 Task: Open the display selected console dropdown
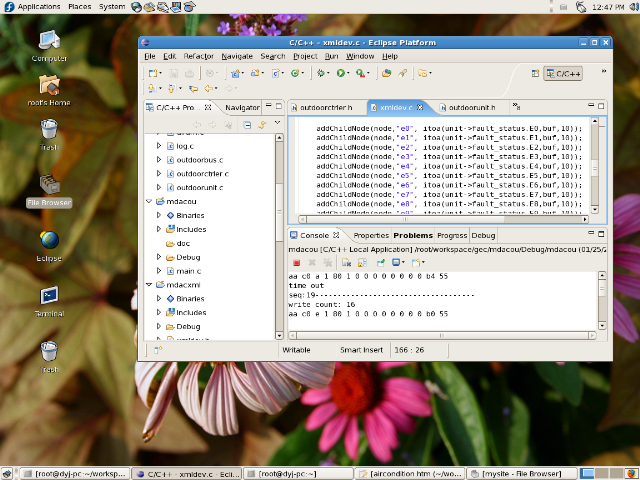pos(405,262)
